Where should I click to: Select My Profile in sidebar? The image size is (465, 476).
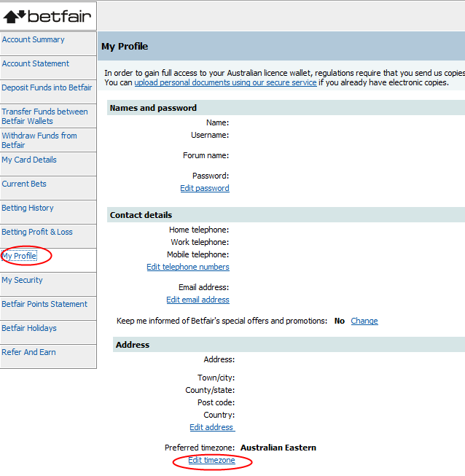(20, 256)
